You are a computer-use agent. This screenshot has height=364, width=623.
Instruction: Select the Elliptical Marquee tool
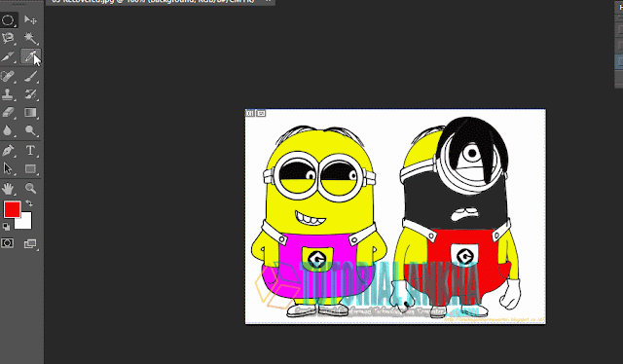point(8,19)
